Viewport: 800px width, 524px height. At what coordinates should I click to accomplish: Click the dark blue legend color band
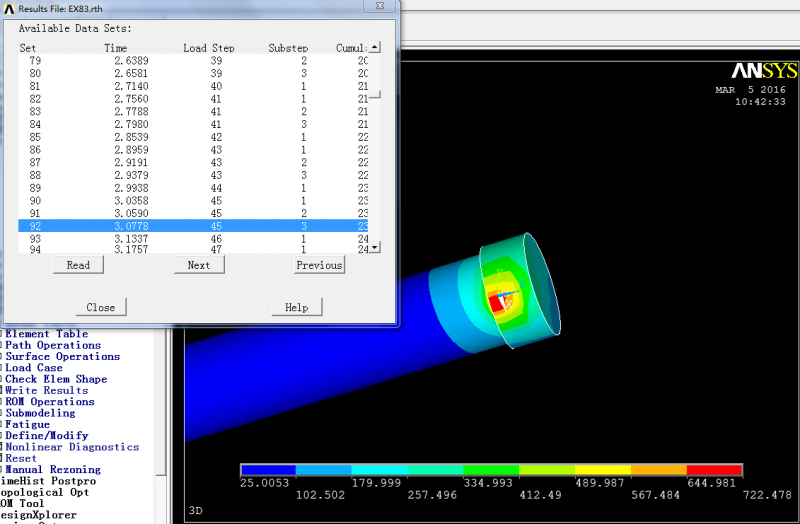[x=268, y=469]
